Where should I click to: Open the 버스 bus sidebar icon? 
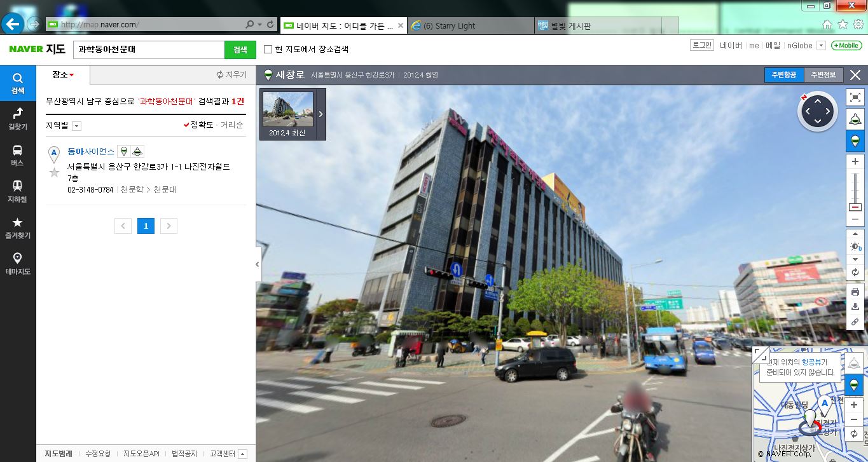(18, 155)
